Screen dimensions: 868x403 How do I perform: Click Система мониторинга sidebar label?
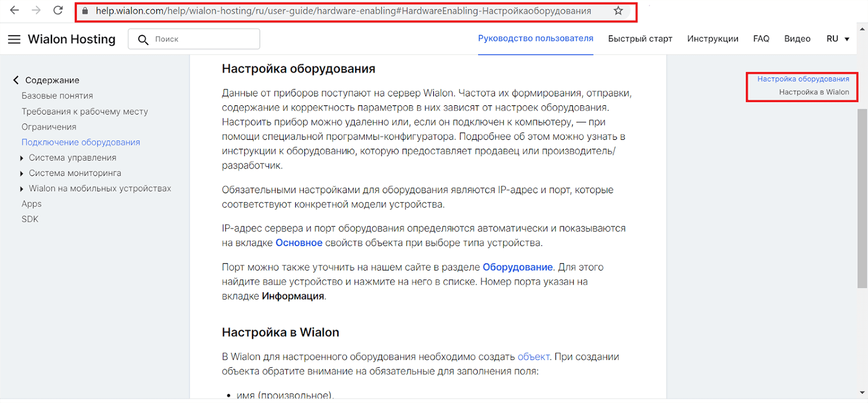[75, 173]
